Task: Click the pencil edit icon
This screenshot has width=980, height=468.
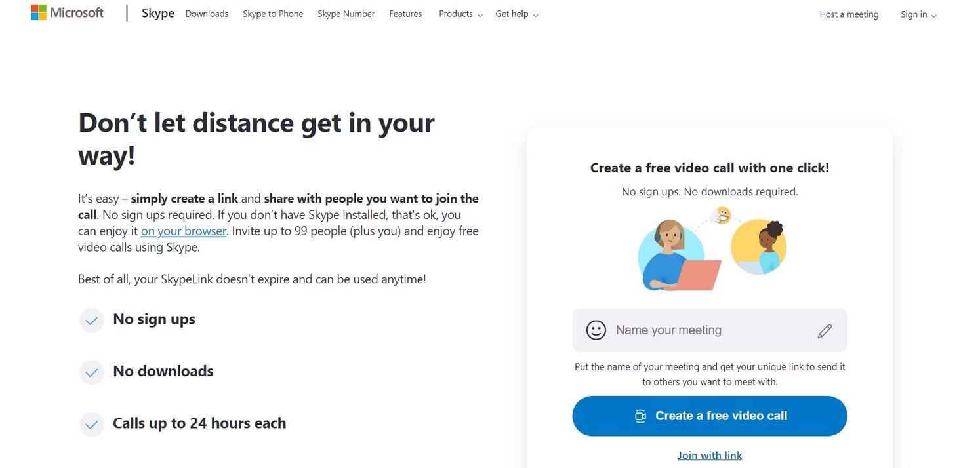Action: (825, 331)
